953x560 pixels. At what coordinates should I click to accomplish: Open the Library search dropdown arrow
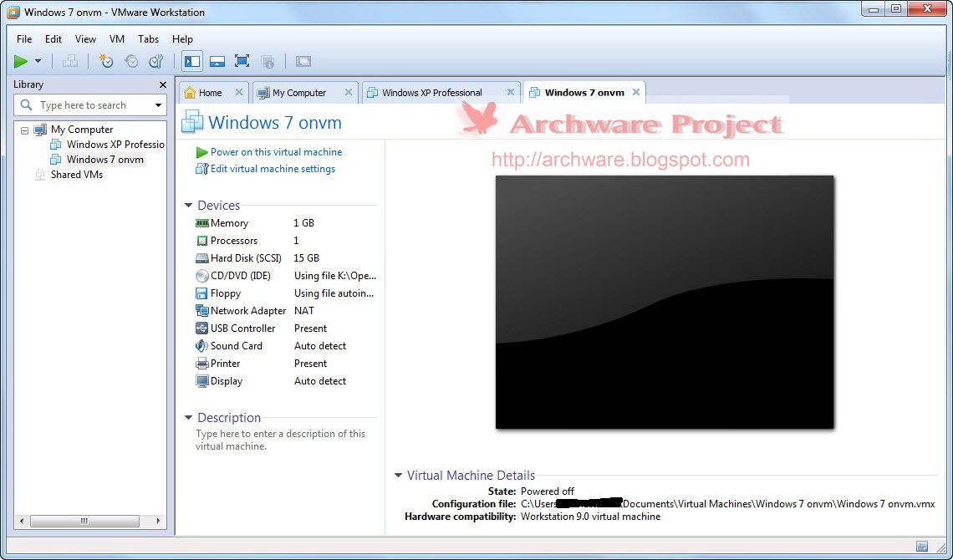pos(159,105)
